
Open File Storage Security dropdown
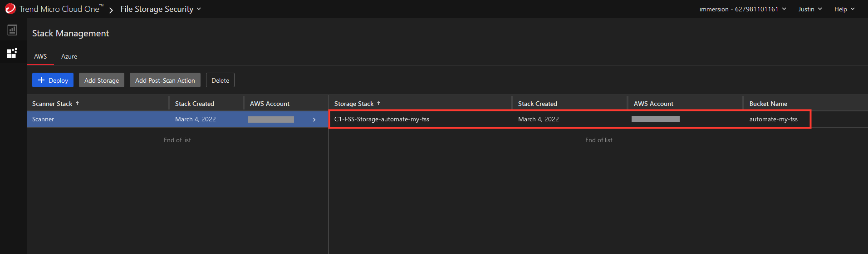coord(161,9)
